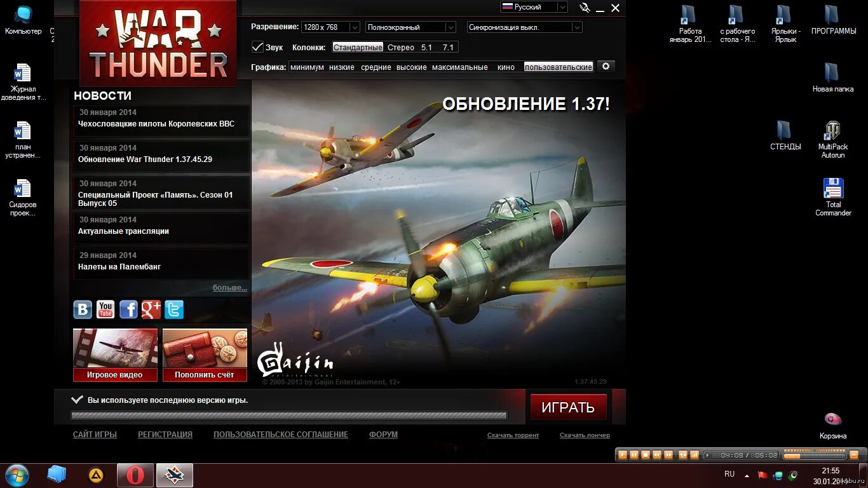Click the больше... news link
This screenshot has height=488, width=868.
pos(229,288)
